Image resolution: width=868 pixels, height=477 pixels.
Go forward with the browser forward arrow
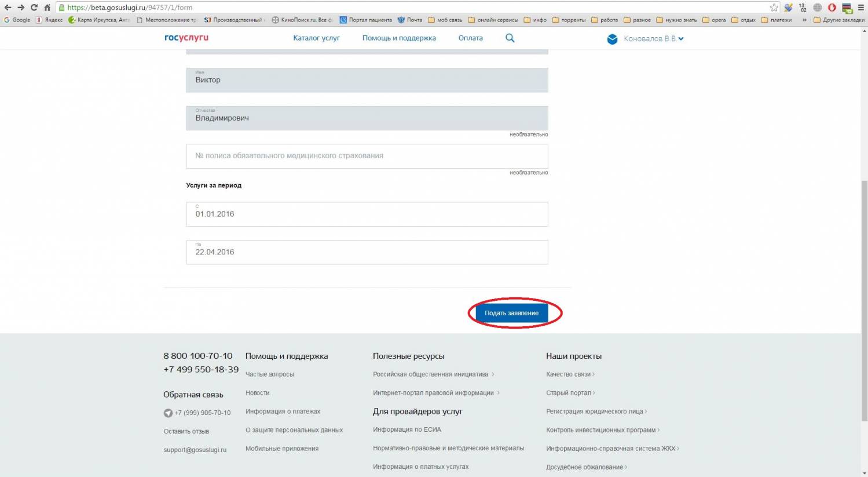[x=21, y=8]
